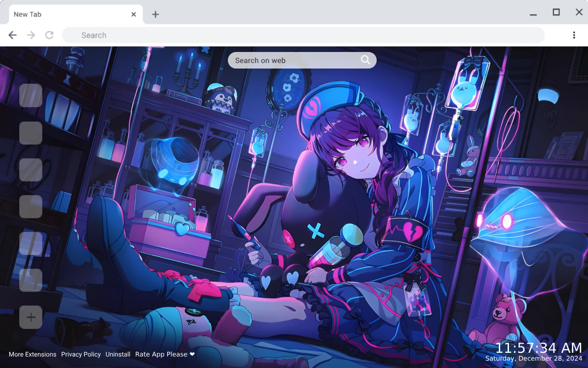Select the middle sidebar shortcut tile

(x=30, y=169)
